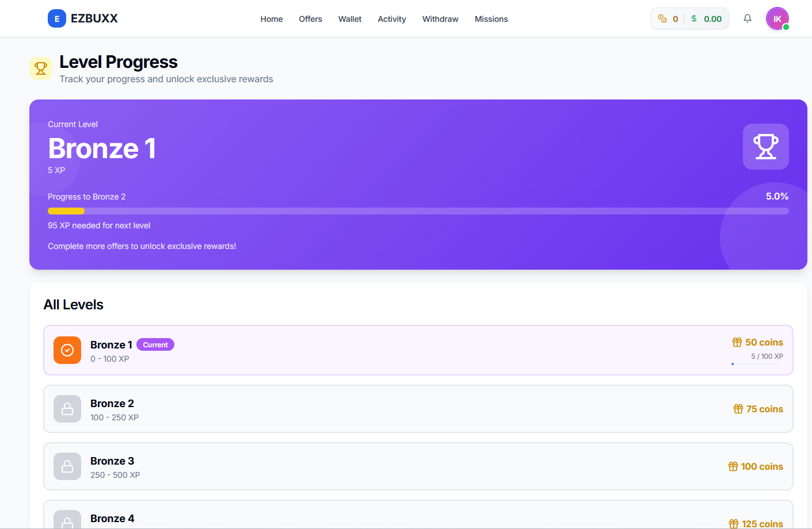Click the large trophy icon in banner
Viewport: 812px width, 529px height.
point(765,147)
